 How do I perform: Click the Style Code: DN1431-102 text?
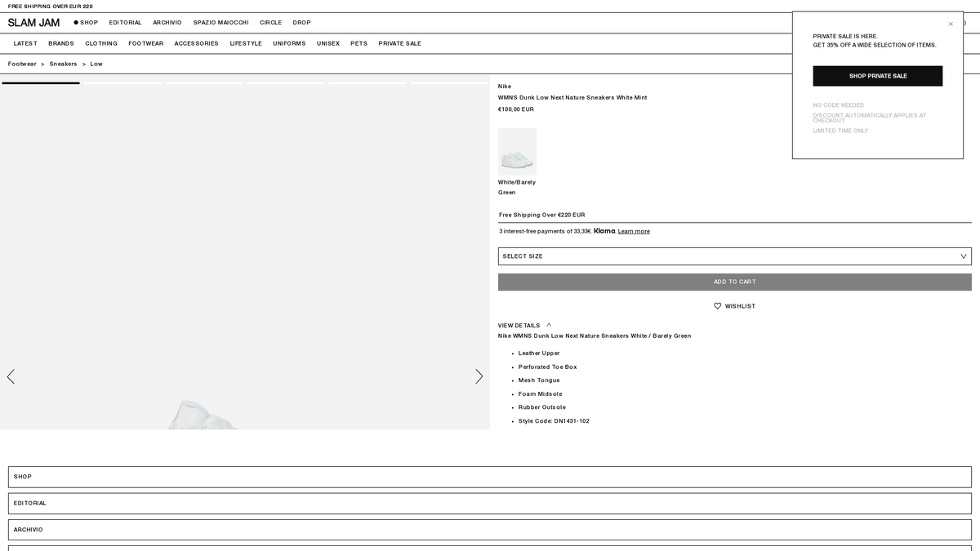pyautogui.click(x=554, y=421)
